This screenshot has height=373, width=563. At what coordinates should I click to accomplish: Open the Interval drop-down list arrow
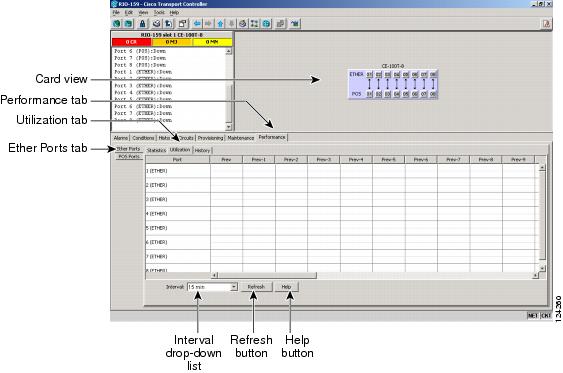[234, 287]
